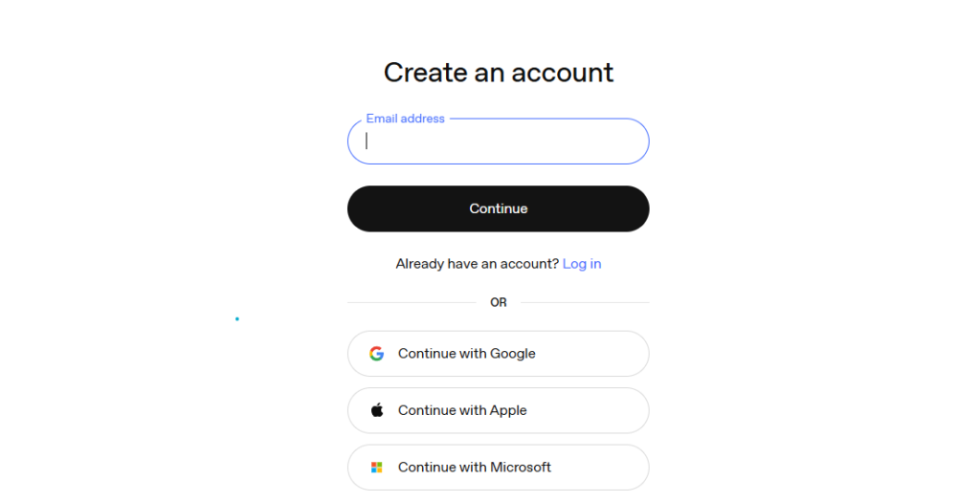Click the "Create an account" heading
The image size is (980, 502).
pyautogui.click(x=499, y=73)
